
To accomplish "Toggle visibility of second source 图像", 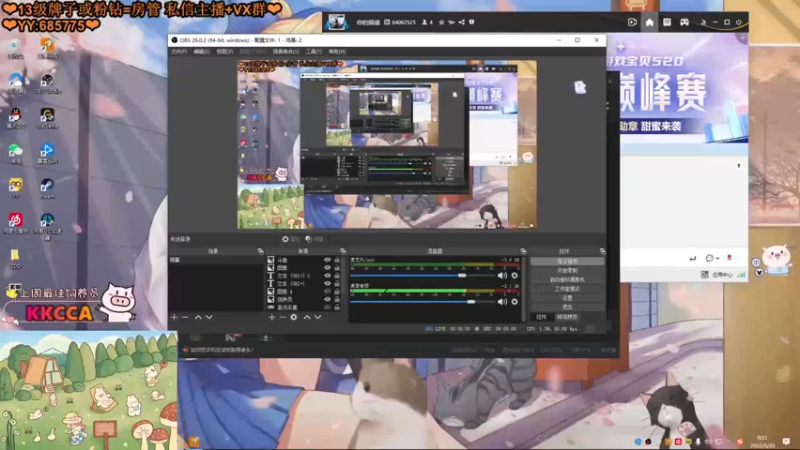I will coord(327,267).
